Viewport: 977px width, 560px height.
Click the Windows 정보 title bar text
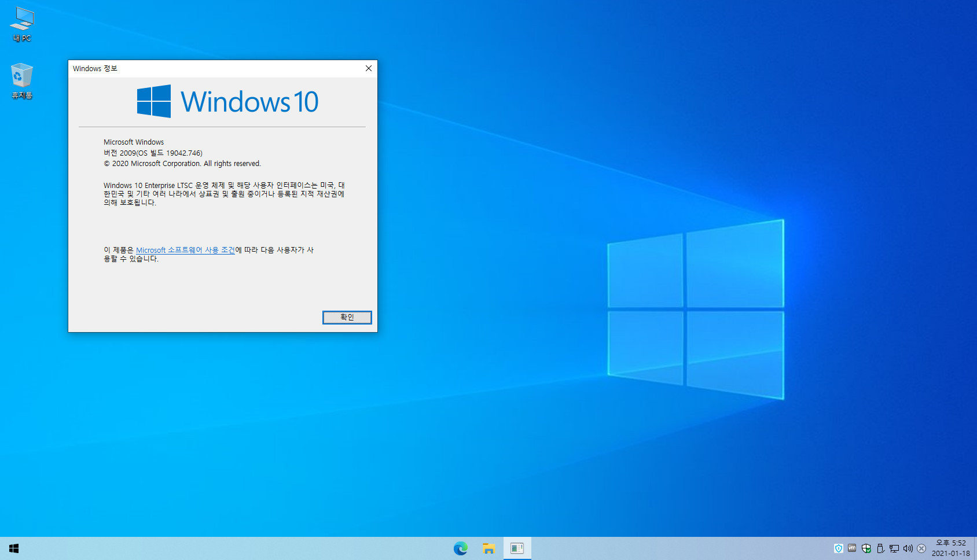(95, 68)
